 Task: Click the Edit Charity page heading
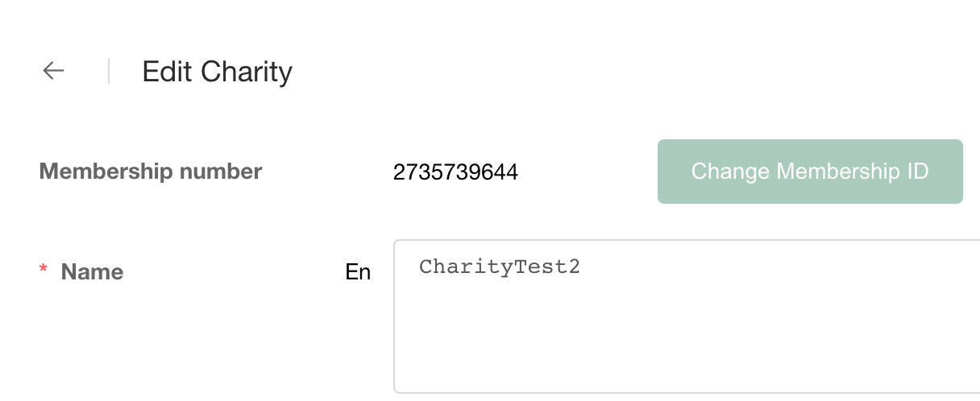(x=217, y=72)
